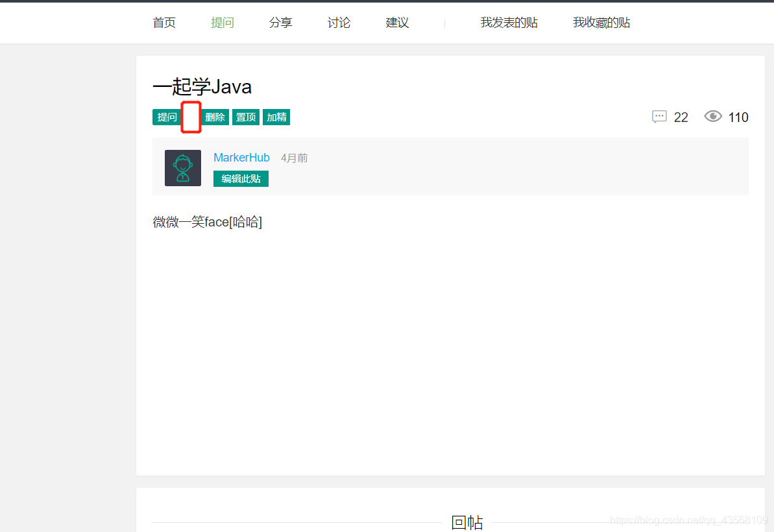Image resolution: width=774 pixels, height=532 pixels.
Task: Click inside the 回帖 reply section
Action: 468,522
